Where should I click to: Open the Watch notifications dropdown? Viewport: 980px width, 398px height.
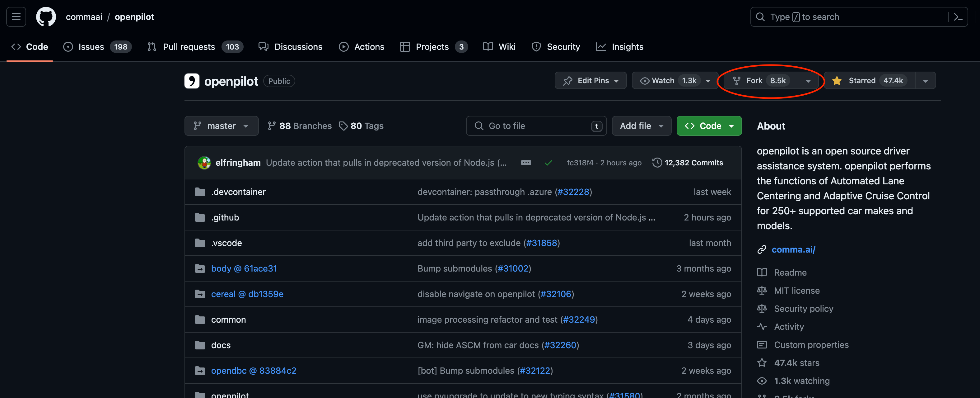[675, 80]
